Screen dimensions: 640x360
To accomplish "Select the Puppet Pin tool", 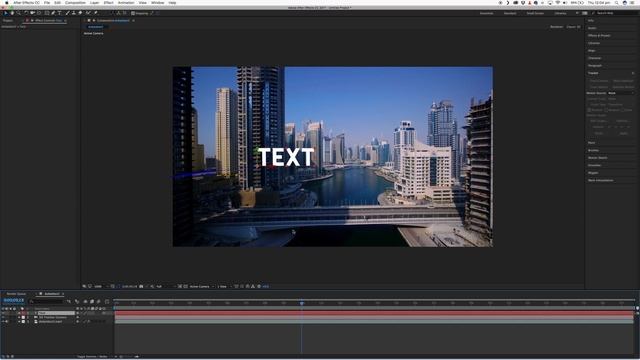I will pyautogui.click(x=96, y=13).
